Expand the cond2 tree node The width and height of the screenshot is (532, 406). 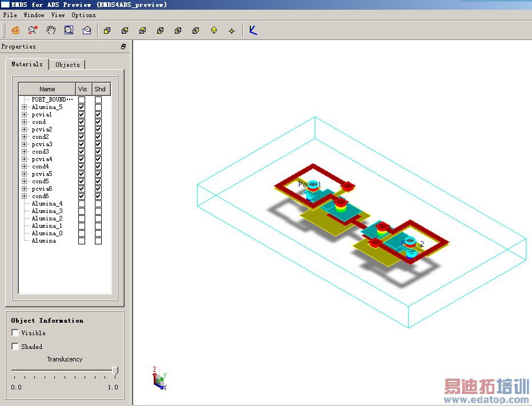[x=24, y=136]
